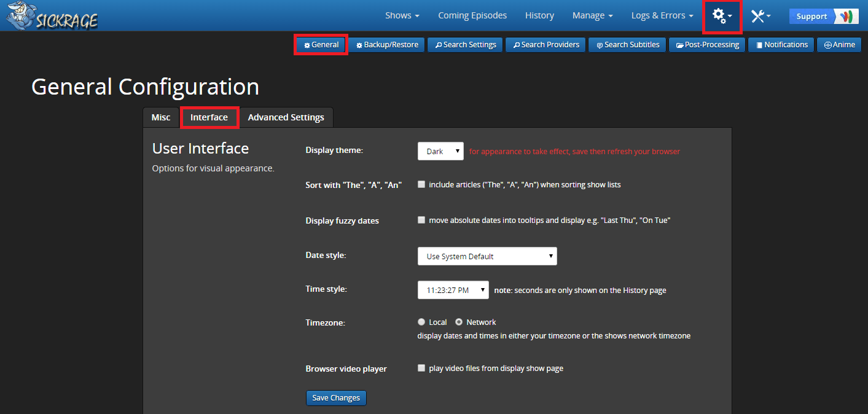Enable play video files checkbox

[421, 368]
